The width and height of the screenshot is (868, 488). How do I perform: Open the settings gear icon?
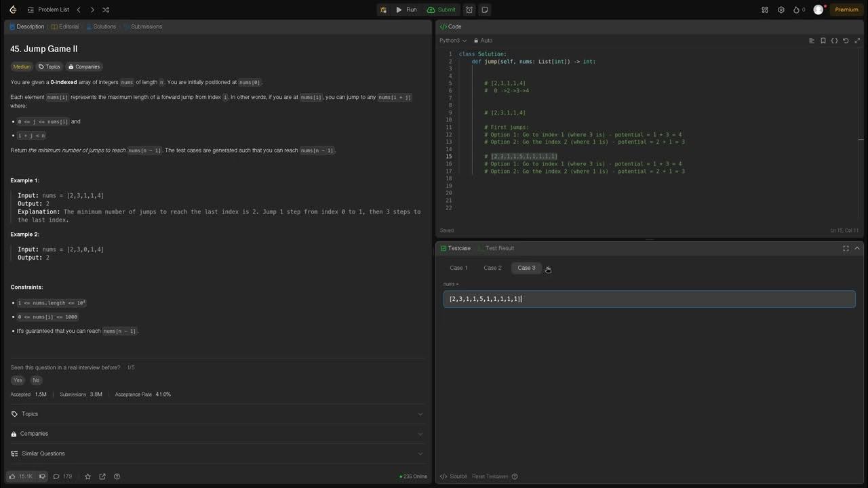tap(781, 9)
